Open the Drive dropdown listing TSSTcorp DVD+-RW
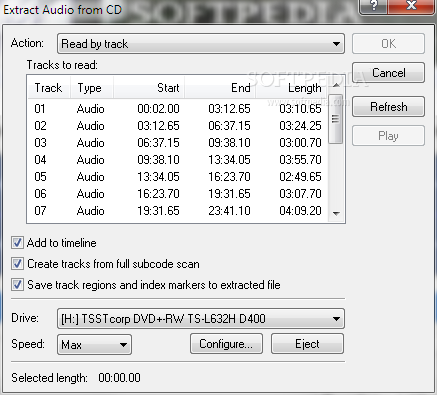Image resolution: width=437 pixels, height=395 pixels. point(201,319)
